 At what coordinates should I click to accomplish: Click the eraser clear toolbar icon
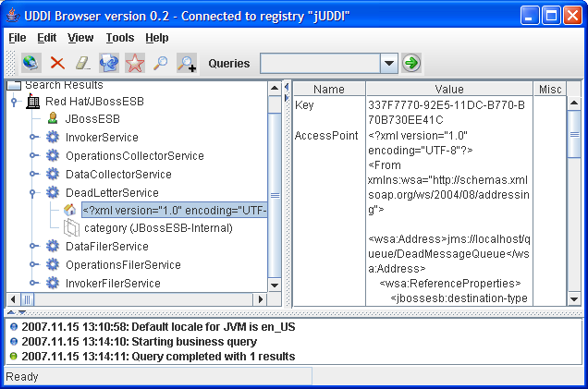tap(83, 63)
